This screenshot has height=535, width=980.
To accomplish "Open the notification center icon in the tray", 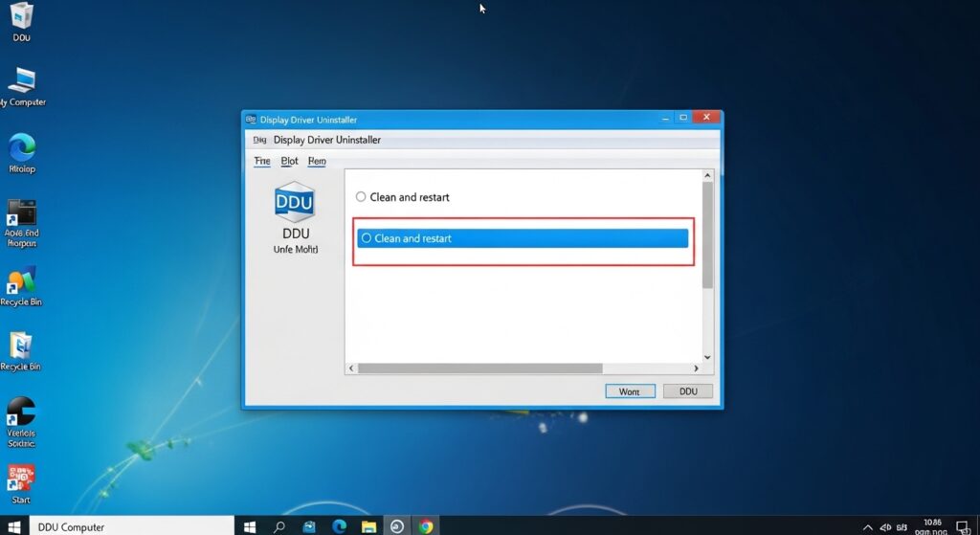I will (963, 527).
